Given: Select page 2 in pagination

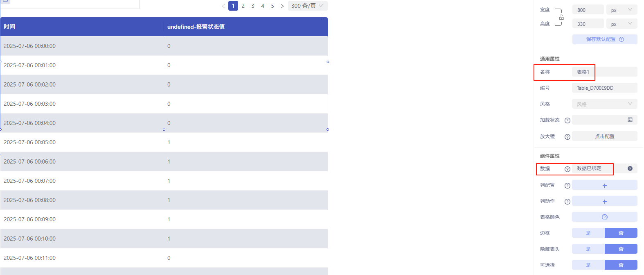Looking at the screenshot, I should coord(243,6).
